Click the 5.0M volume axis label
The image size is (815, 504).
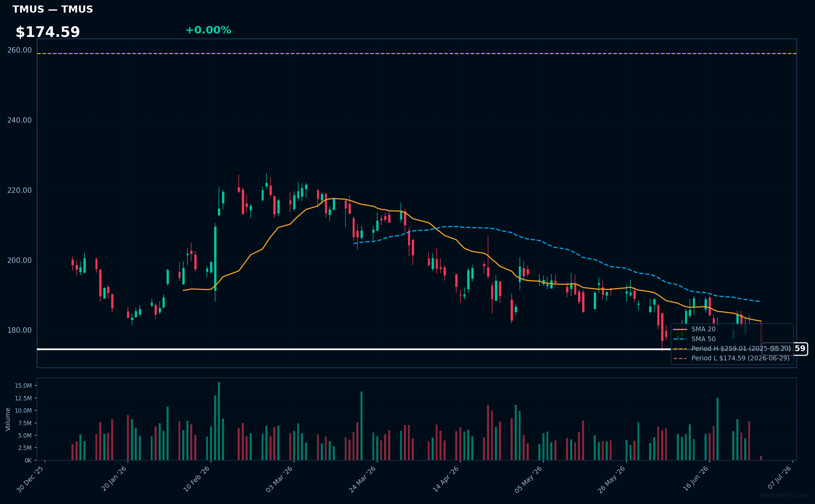[x=25, y=436]
